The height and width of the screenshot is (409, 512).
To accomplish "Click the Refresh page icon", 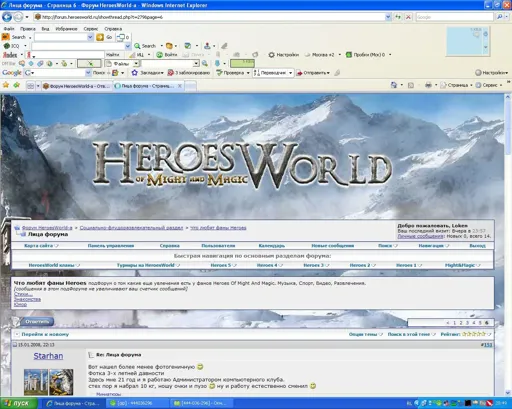I will 398,17.
